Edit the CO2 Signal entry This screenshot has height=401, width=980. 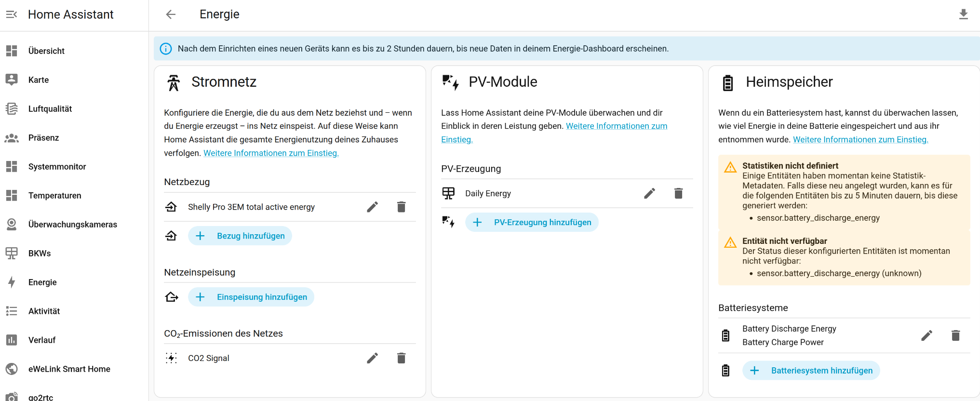[372, 358]
